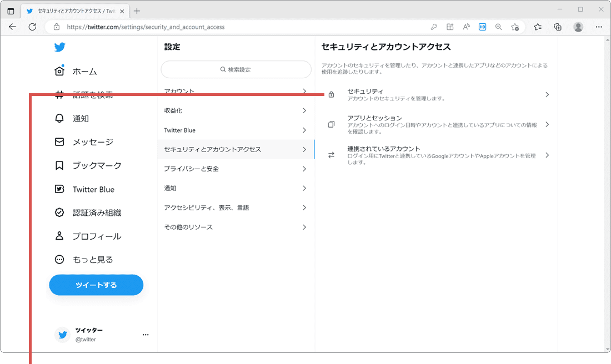This screenshot has height=364, width=611.
Task: Click the Twitter bird logo
Action: point(59,47)
